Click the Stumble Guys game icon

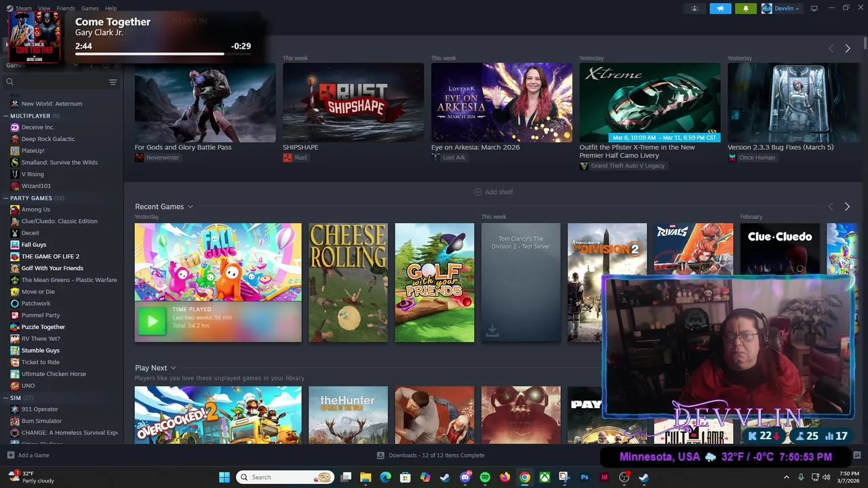15,350
